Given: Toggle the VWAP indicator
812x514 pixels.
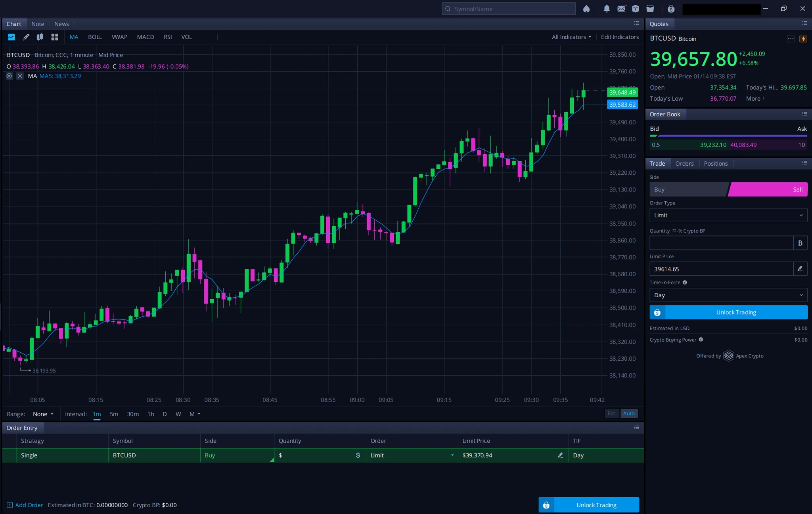Looking at the screenshot, I should tap(119, 37).
